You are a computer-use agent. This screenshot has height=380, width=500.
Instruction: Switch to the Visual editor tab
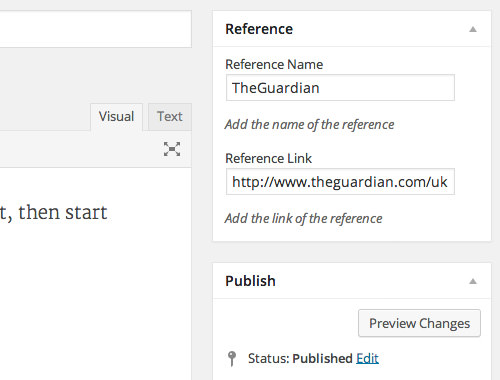tap(116, 117)
